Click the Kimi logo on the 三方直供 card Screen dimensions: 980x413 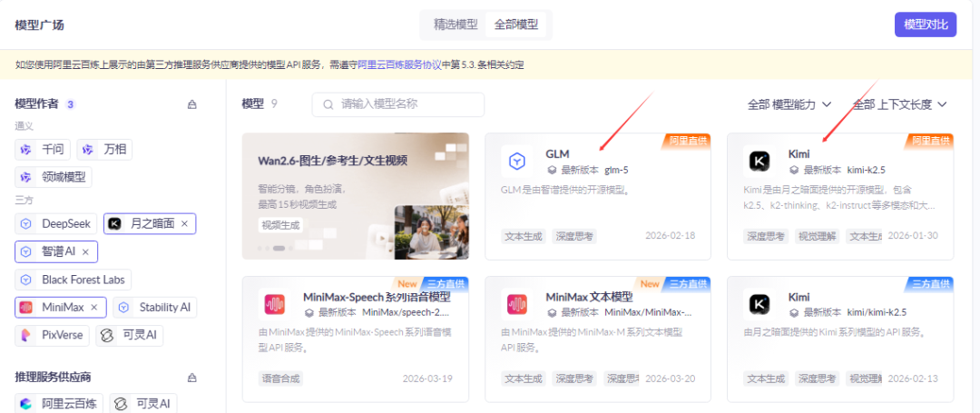[x=759, y=304]
